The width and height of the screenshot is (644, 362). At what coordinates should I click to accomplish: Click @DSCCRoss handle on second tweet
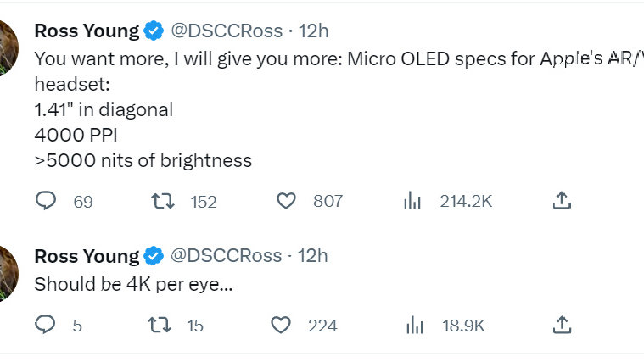click(x=227, y=256)
